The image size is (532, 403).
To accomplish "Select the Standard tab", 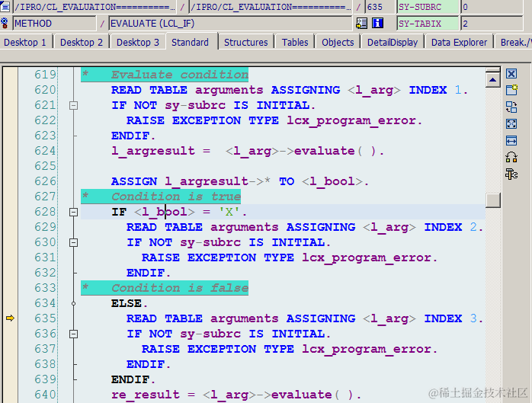I will point(190,43).
